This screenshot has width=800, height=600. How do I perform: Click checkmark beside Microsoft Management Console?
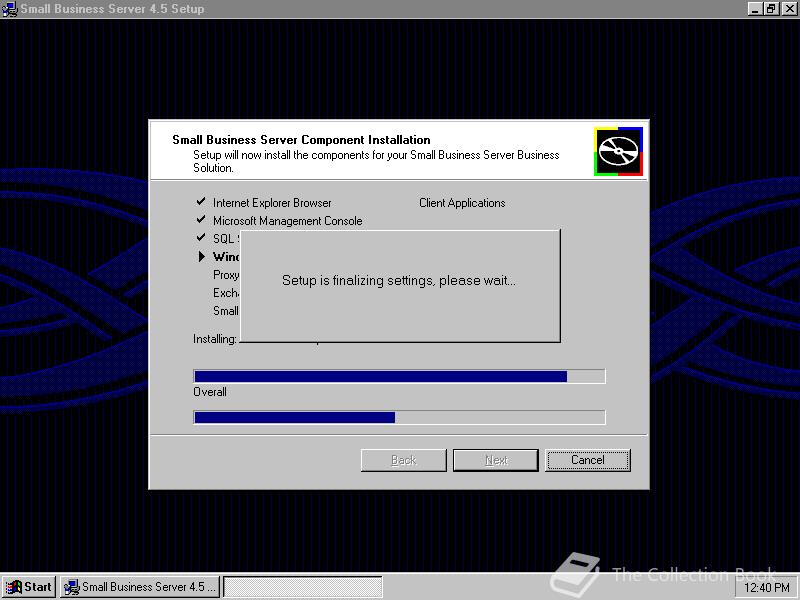click(x=201, y=220)
